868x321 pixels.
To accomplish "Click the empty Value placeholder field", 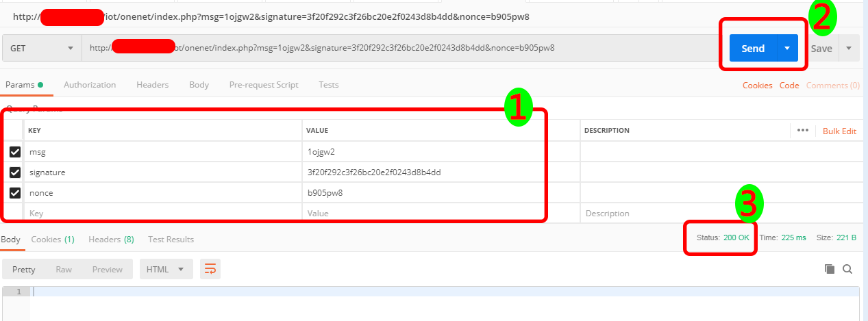I will click(x=441, y=214).
